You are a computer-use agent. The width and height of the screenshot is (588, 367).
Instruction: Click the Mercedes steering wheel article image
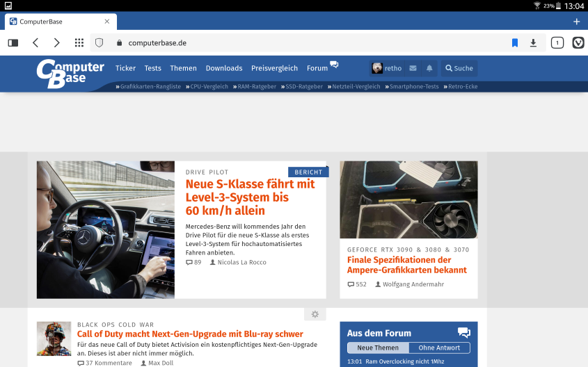[x=106, y=229]
